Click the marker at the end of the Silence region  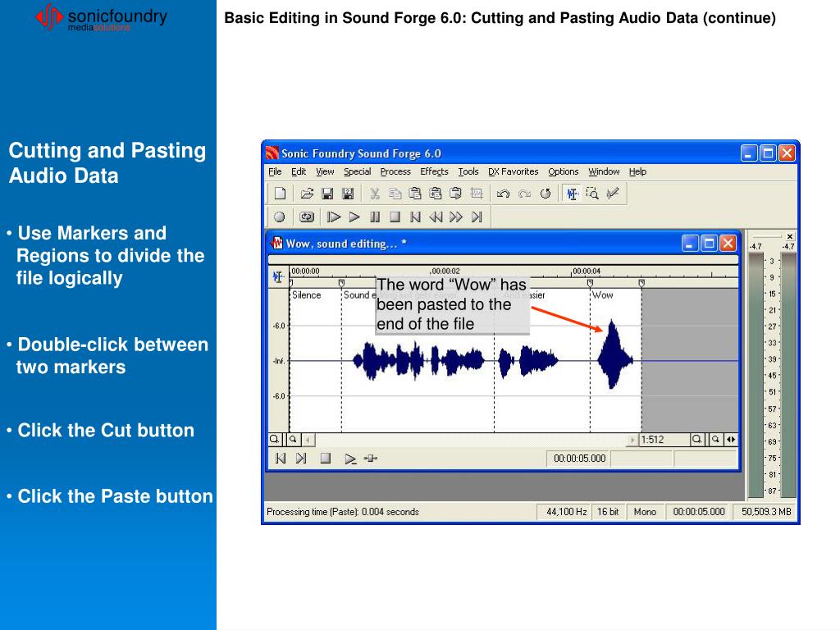341,282
